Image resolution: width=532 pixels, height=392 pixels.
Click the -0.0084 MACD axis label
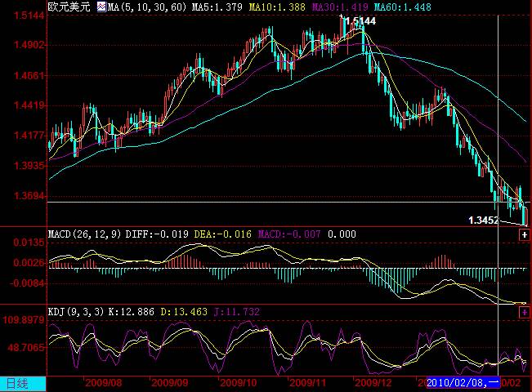pos(27,283)
